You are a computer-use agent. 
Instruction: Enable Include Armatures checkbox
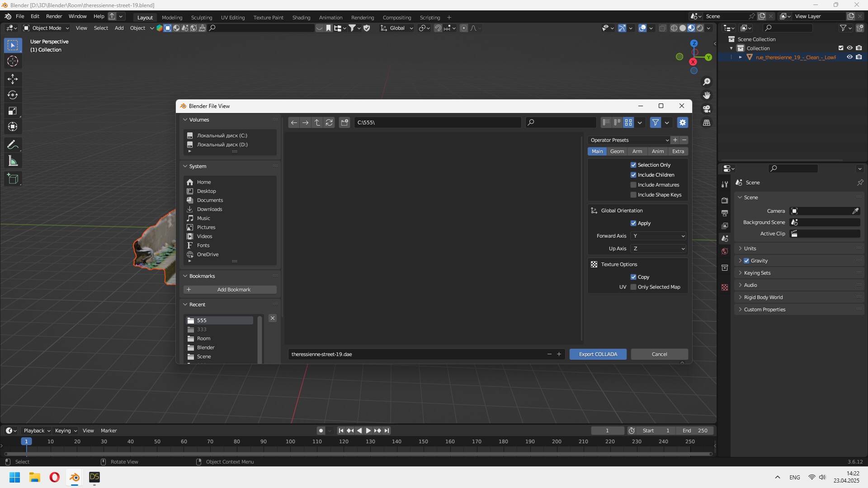click(633, 185)
